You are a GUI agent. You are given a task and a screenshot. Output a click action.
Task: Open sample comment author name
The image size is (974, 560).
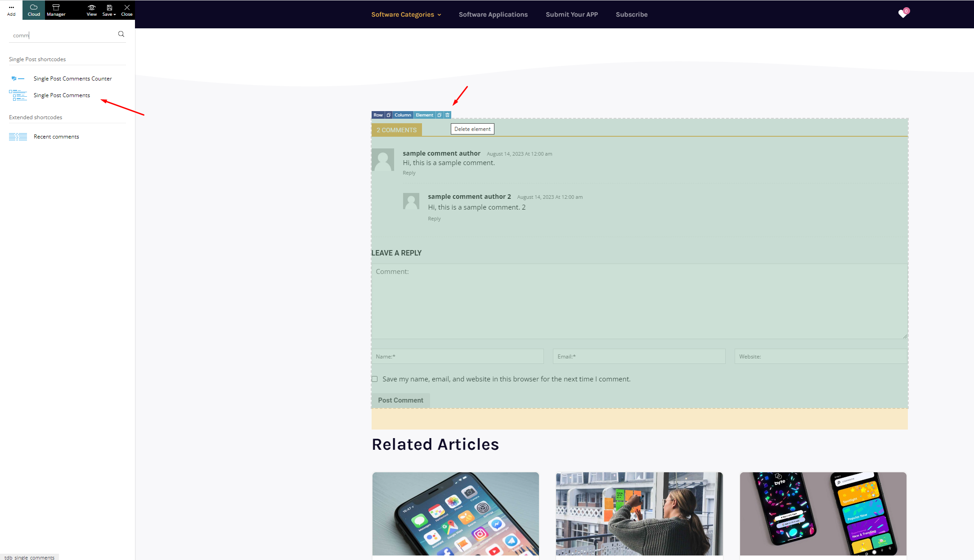tap(441, 153)
